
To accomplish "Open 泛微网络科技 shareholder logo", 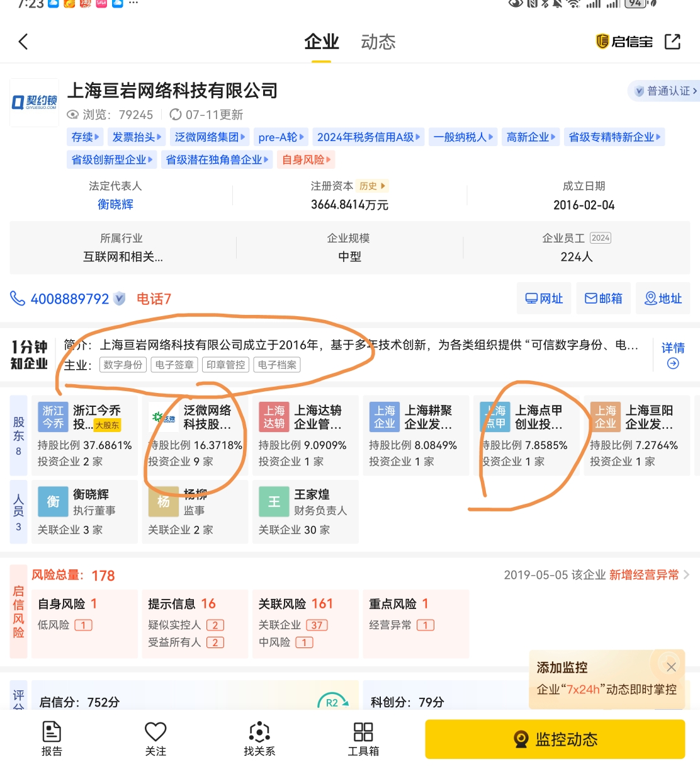I will [164, 417].
